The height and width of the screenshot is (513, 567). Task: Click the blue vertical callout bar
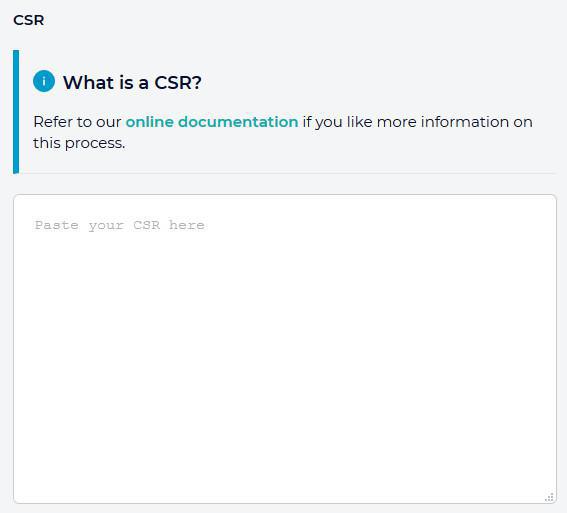click(16, 112)
